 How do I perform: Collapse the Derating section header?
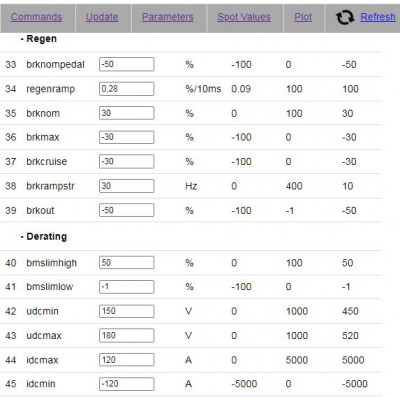44,236
